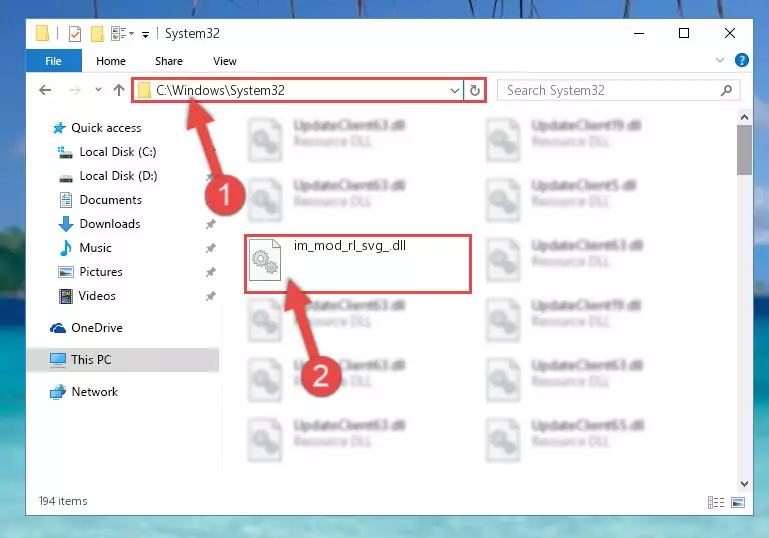Click the pin icon next to Downloads
This screenshot has height=538, width=769.
[210, 224]
